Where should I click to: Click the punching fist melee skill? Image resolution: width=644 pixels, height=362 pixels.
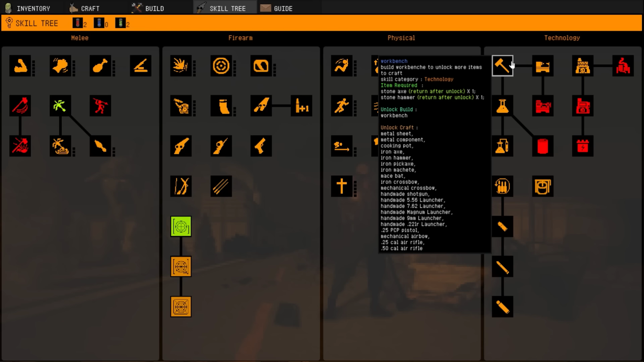coord(60,66)
